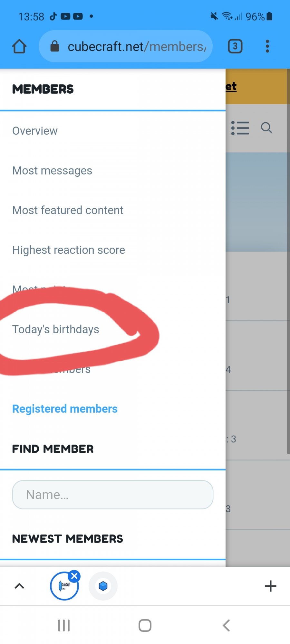This screenshot has width=290, height=644.
Task: Expand the tab bar using the up chevron
Action: (19, 586)
